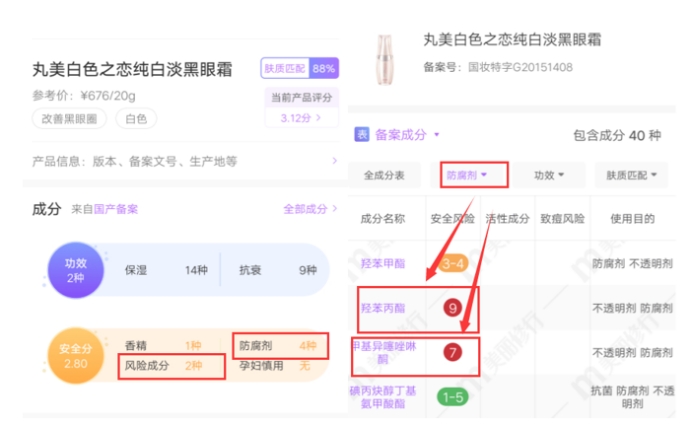Open the 肤质匹配 88% badge
Image resolution: width=692 pixels, height=426 pixels.
click(300, 68)
